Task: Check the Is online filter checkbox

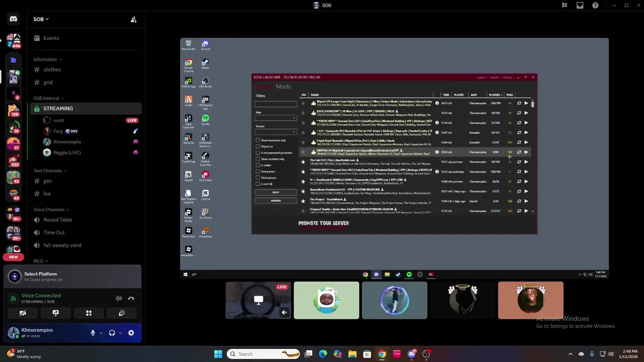Action: coord(258,165)
